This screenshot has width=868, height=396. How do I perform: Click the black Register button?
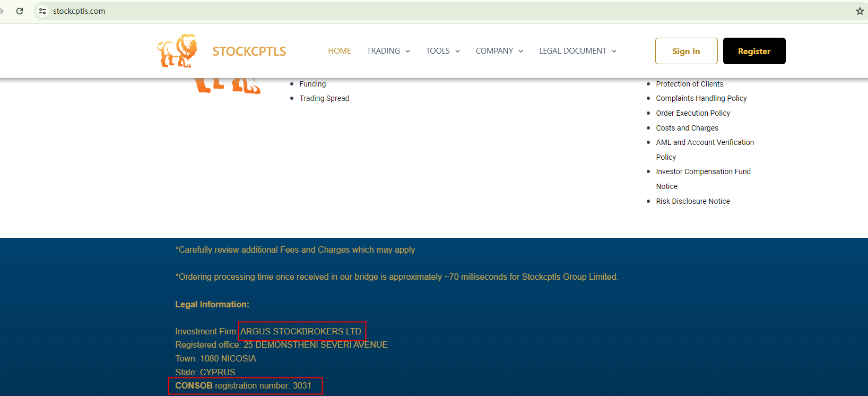tap(754, 51)
